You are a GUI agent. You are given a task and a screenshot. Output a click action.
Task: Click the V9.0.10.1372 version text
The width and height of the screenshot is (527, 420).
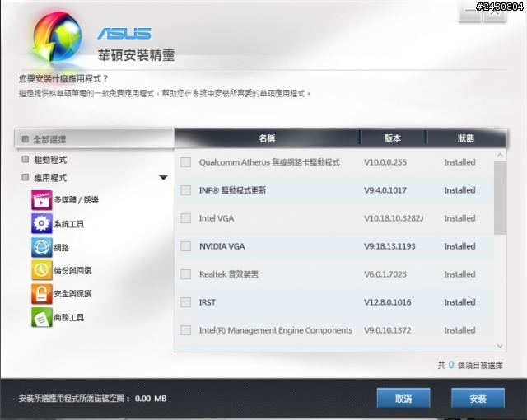[x=388, y=330]
